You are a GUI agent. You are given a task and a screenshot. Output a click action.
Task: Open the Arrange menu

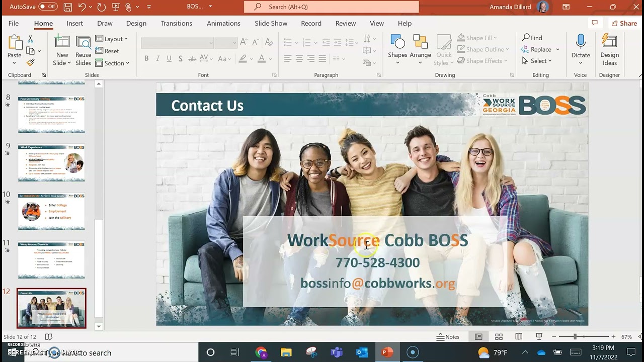(420, 50)
